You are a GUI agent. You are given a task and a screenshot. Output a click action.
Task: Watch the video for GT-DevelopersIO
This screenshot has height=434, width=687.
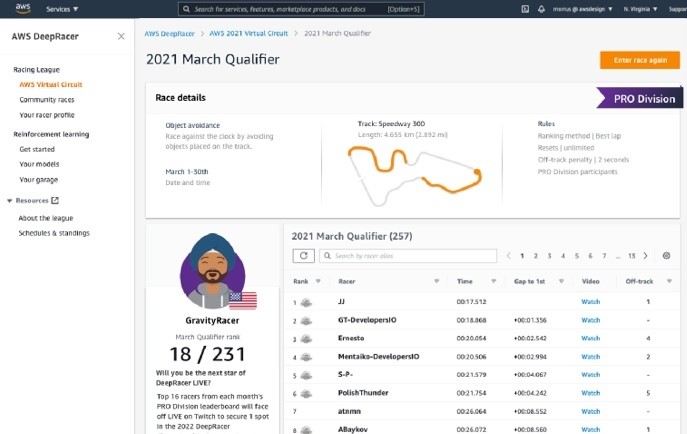[x=590, y=320]
